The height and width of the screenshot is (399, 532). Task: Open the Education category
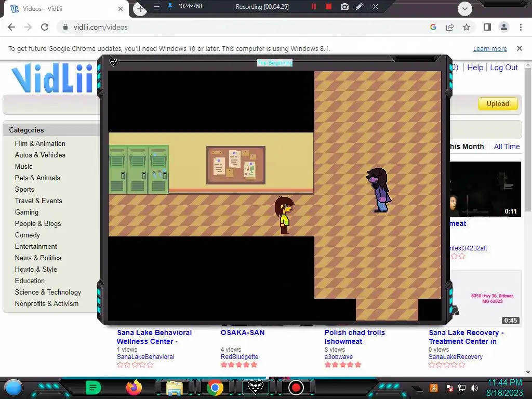pyautogui.click(x=30, y=281)
